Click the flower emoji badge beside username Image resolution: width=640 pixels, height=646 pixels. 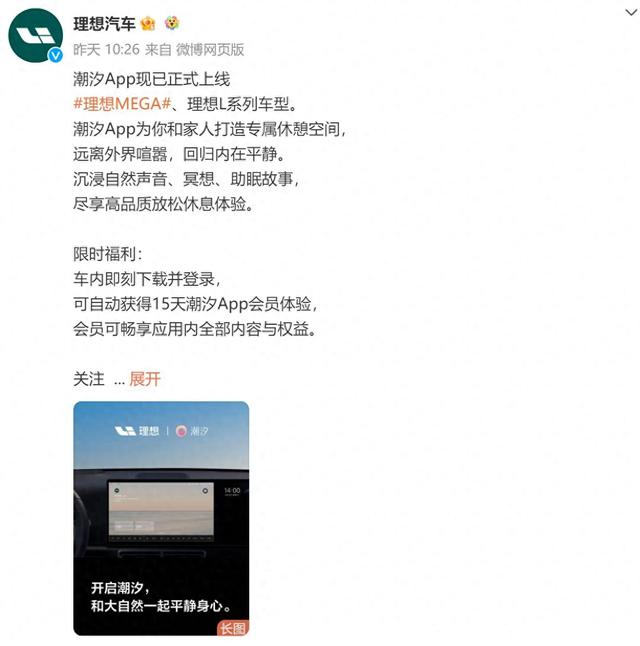tap(172, 23)
